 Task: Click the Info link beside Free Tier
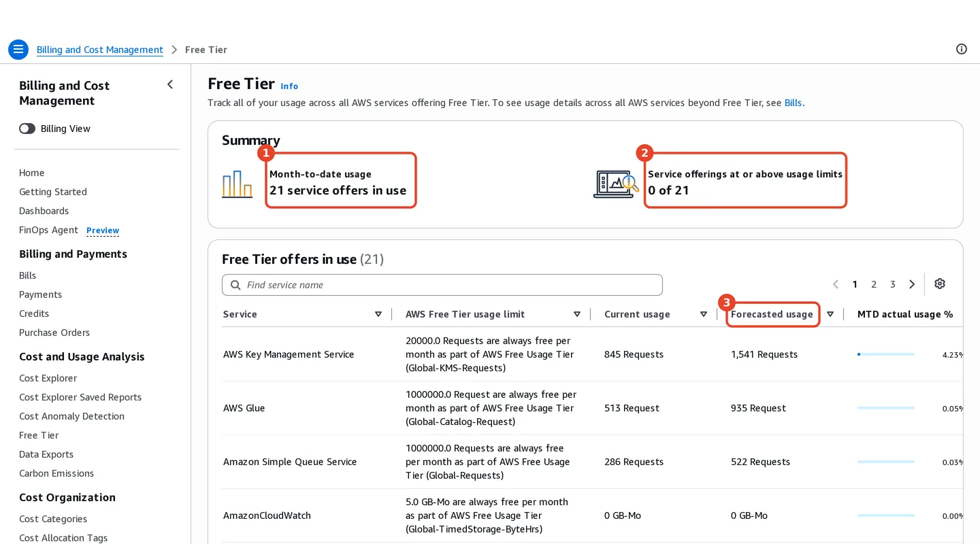click(x=289, y=86)
